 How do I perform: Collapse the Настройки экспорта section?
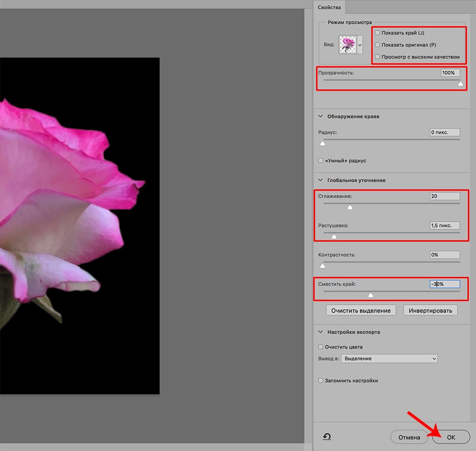click(320, 332)
